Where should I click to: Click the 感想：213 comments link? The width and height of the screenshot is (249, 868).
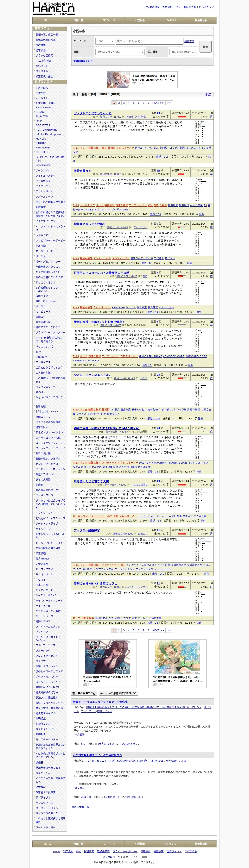[162, 157]
